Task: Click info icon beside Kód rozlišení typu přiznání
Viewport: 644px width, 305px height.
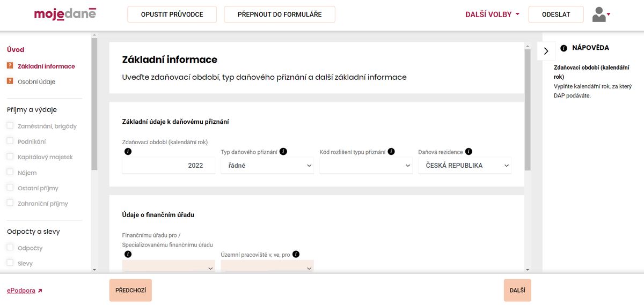Action: click(x=391, y=152)
